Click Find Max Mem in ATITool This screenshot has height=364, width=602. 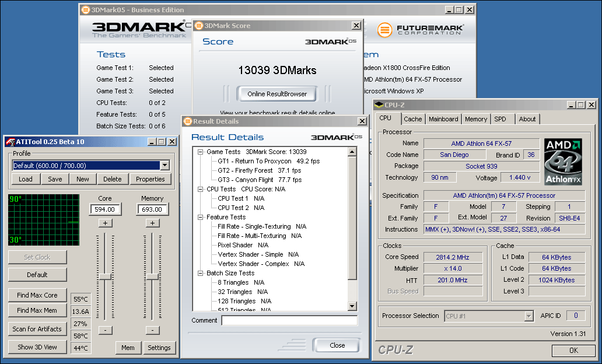tap(37, 310)
